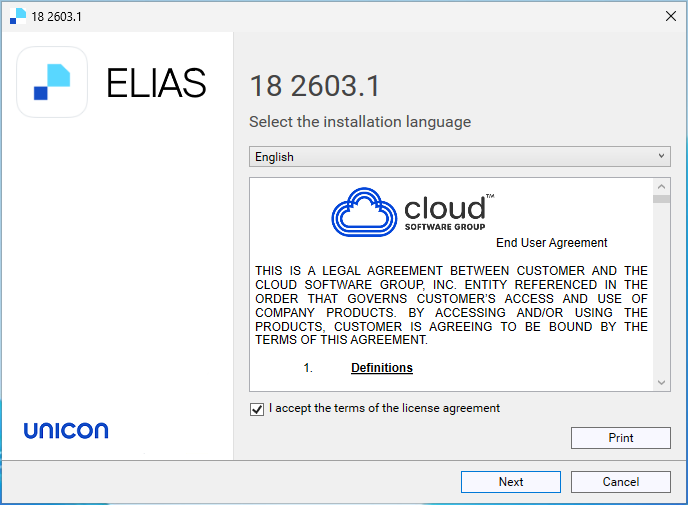The image size is (688, 505).
Task: Click the 18 2603.1 version heading
Action: (x=315, y=86)
